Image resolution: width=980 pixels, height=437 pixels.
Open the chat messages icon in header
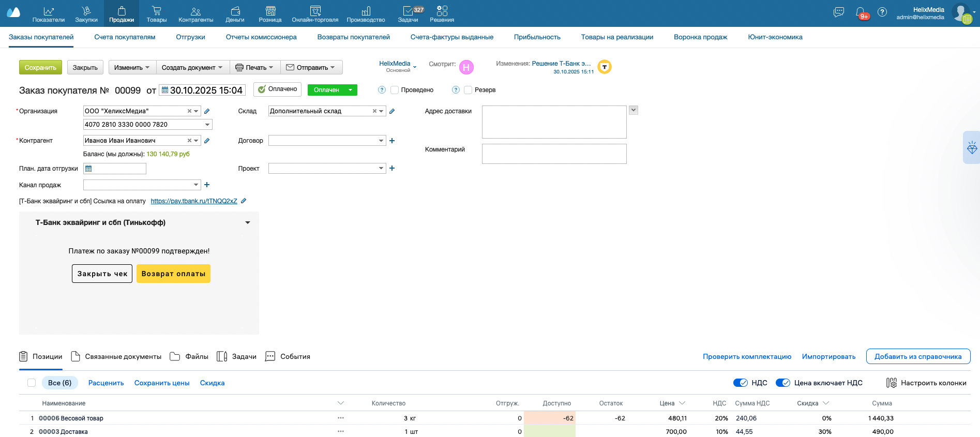coord(839,12)
